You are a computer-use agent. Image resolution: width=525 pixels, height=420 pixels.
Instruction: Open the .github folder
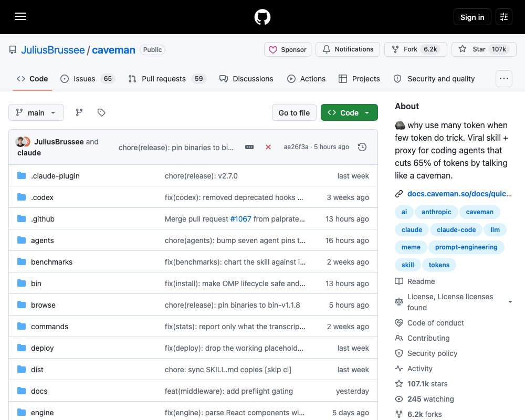tap(43, 219)
